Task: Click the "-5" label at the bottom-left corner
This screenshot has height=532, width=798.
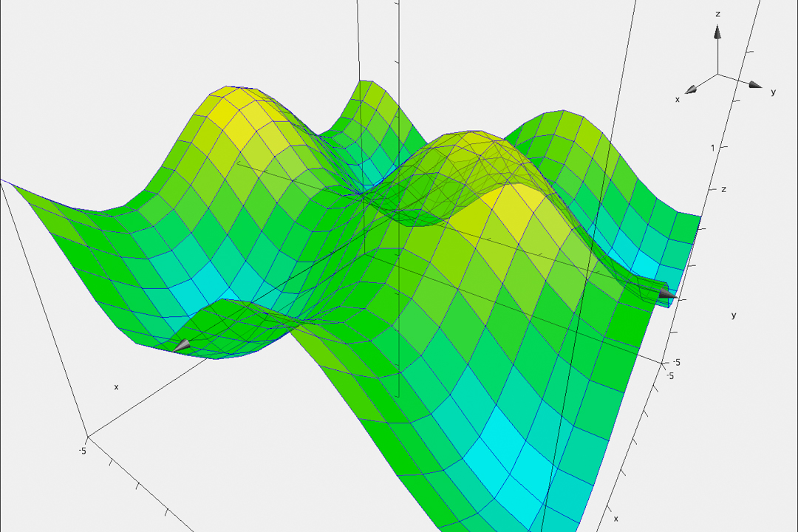Action: pos(83,450)
